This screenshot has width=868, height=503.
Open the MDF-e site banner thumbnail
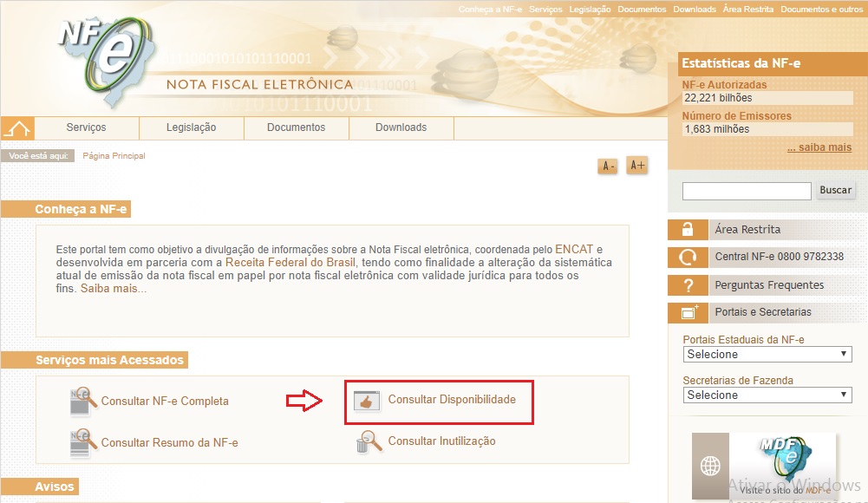point(764,466)
